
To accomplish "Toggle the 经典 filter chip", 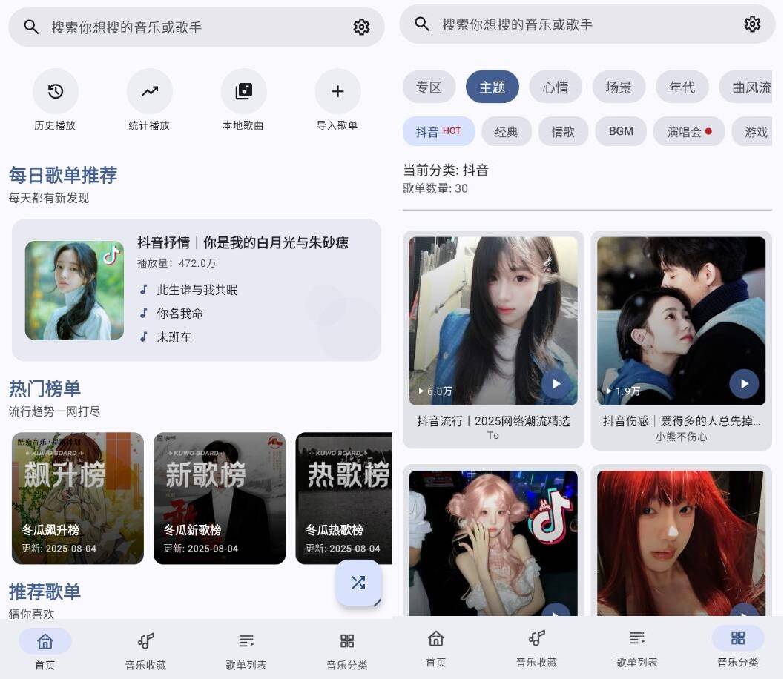I will coord(507,131).
